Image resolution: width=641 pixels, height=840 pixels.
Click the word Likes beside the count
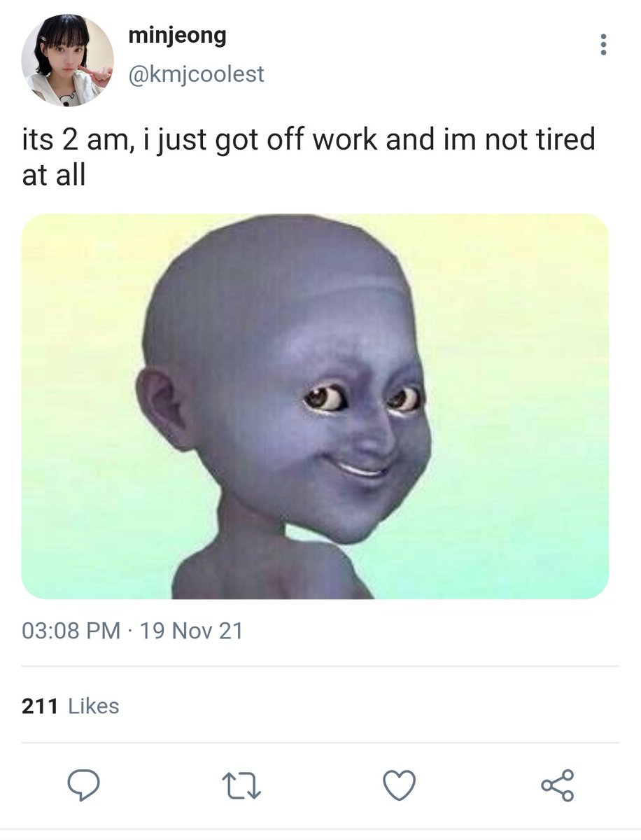tap(94, 706)
